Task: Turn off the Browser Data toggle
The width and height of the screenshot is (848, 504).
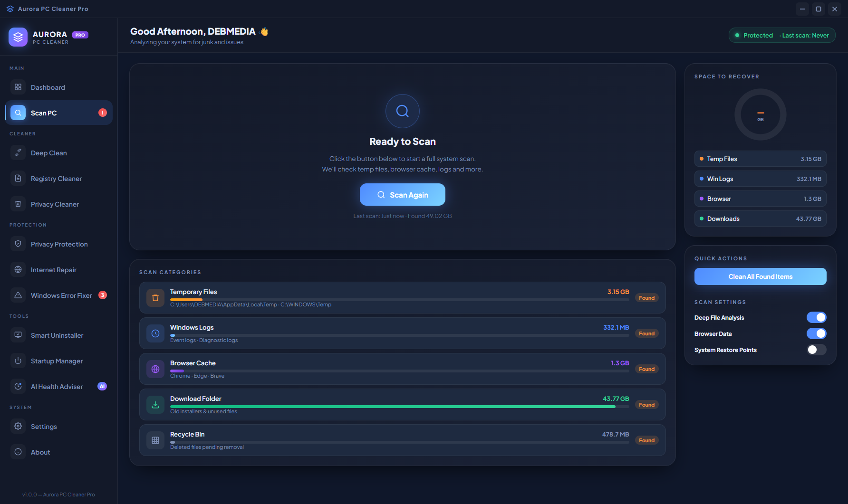Action: pos(817,333)
